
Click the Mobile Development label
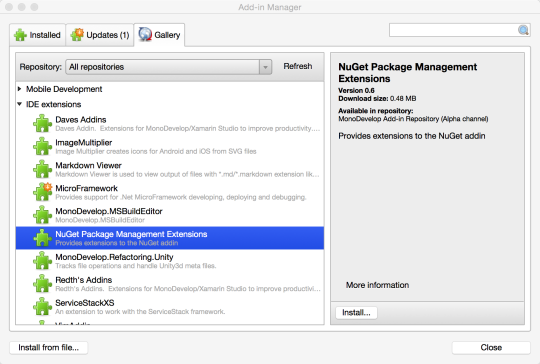click(64, 89)
